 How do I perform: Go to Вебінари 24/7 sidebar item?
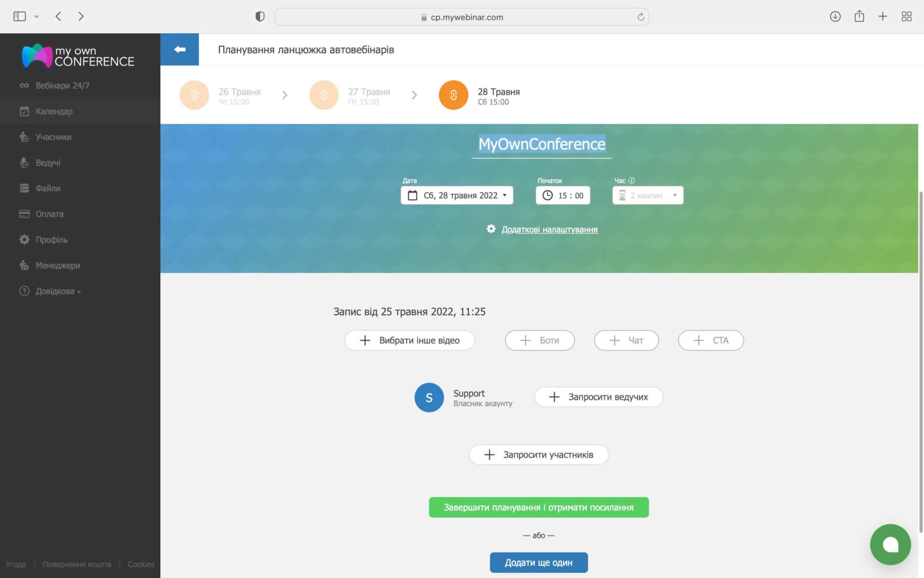[62, 85]
